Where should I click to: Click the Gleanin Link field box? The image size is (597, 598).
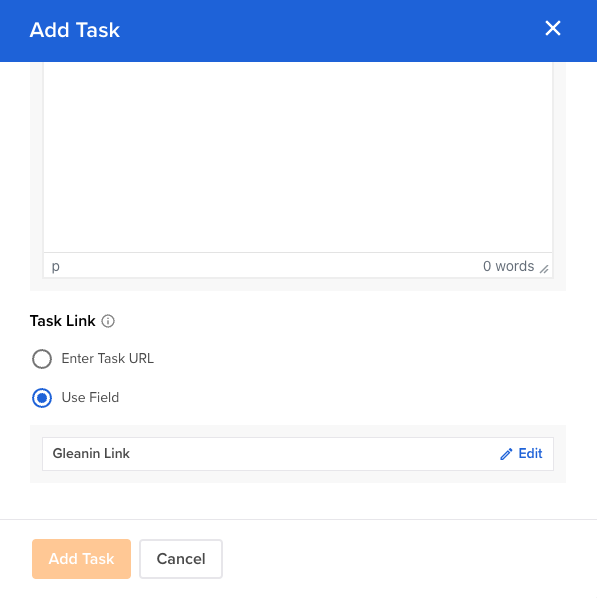coord(298,454)
